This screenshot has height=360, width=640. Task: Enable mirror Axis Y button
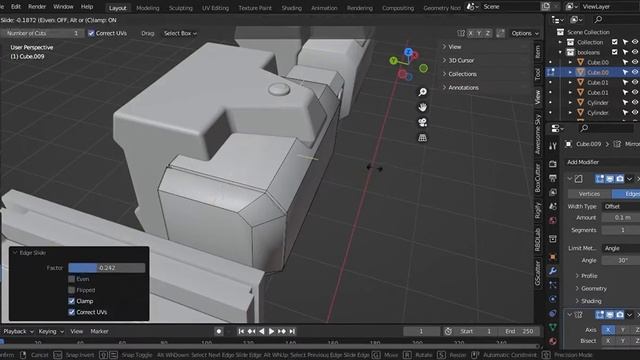[x=623, y=330]
